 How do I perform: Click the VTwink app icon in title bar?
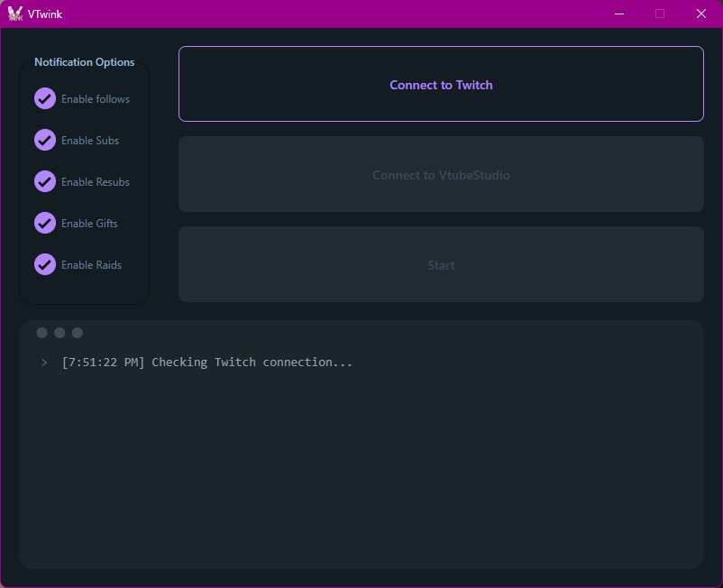15,14
